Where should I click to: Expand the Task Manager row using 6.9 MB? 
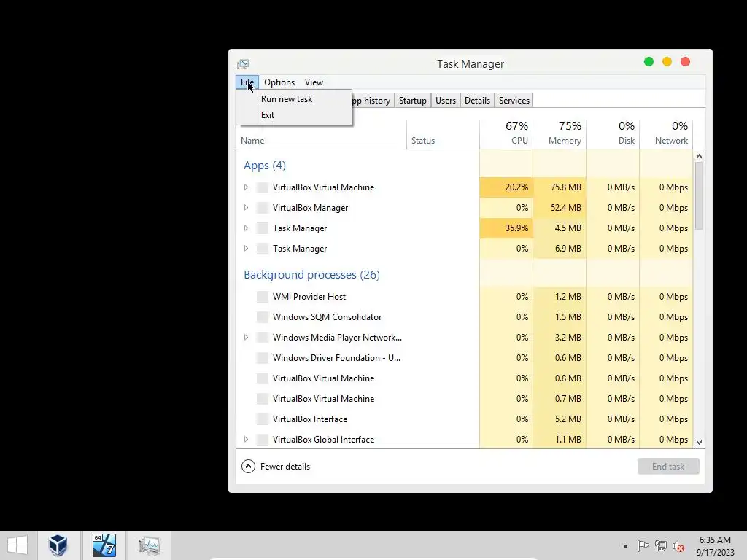(x=247, y=249)
